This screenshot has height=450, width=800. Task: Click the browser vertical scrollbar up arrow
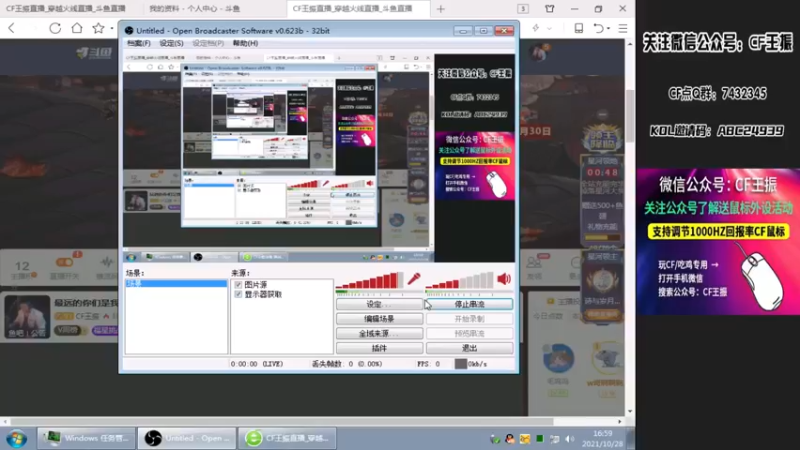(630, 44)
